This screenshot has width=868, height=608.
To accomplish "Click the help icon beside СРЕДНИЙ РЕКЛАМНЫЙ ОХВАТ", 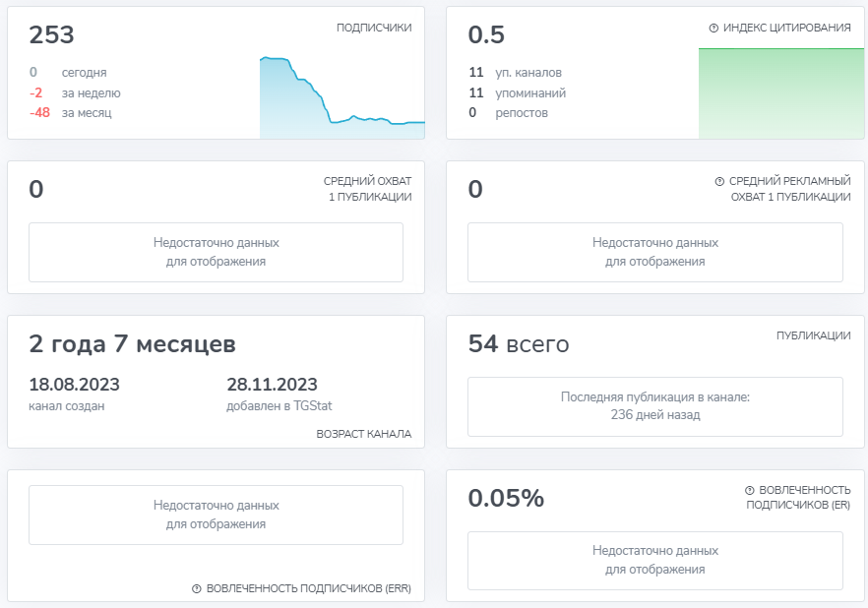I will 719,182.
